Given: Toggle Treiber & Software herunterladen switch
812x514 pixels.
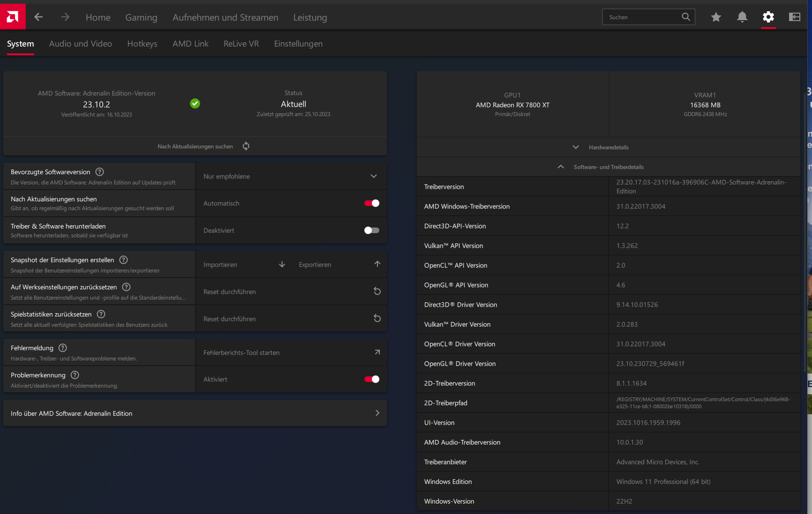Looking at the screenshot, I should pos(372,230).
